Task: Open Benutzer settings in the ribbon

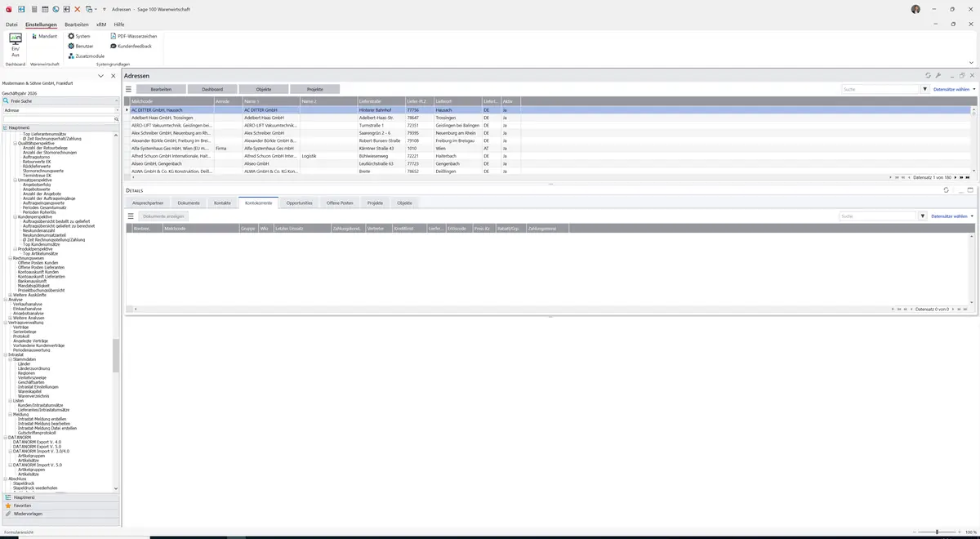Action: [71, 46]
